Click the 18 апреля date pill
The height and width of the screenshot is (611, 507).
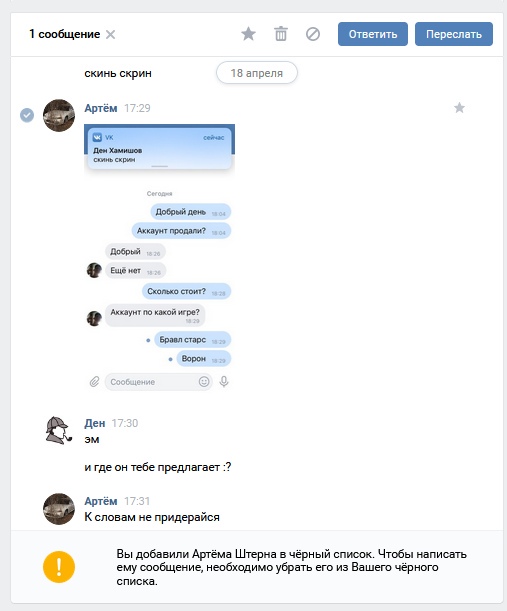pyautogui.click(x=257, y=73)
